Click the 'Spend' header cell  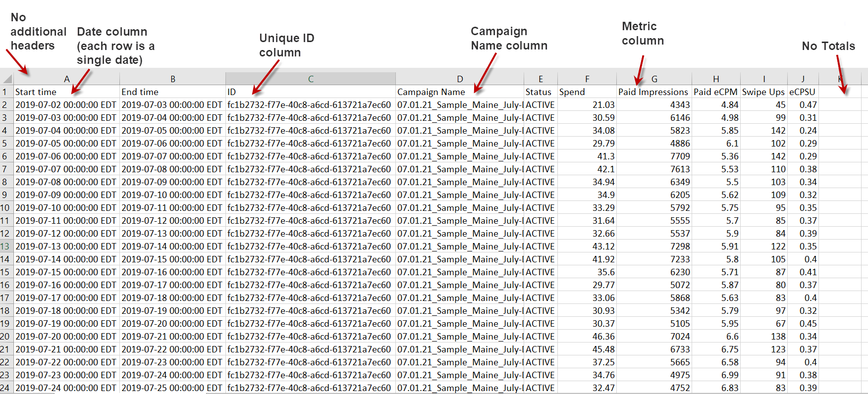(x=587, y=92)
